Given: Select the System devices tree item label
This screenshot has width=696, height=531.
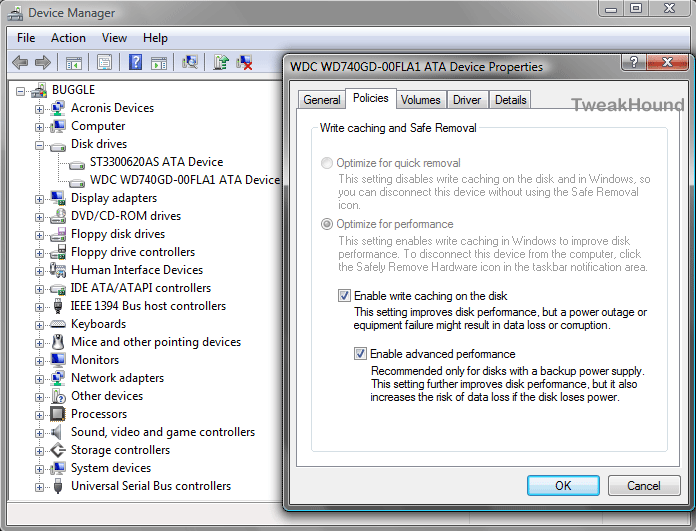Looking at the screenshot, I should tap(111, 468).
